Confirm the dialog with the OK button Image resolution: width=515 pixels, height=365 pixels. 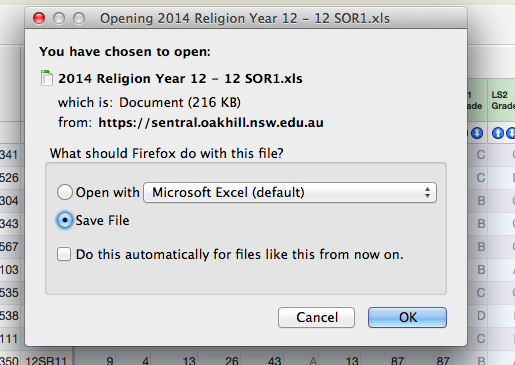tap(407, 317)
